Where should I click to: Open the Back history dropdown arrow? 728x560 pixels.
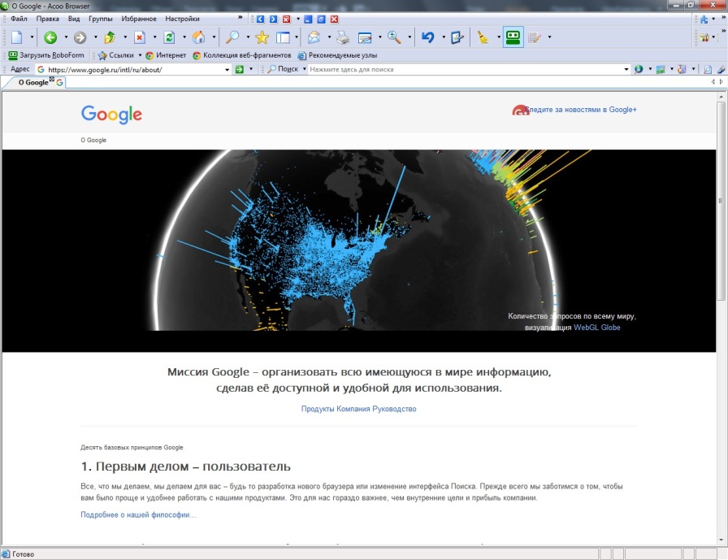(66, 37)
